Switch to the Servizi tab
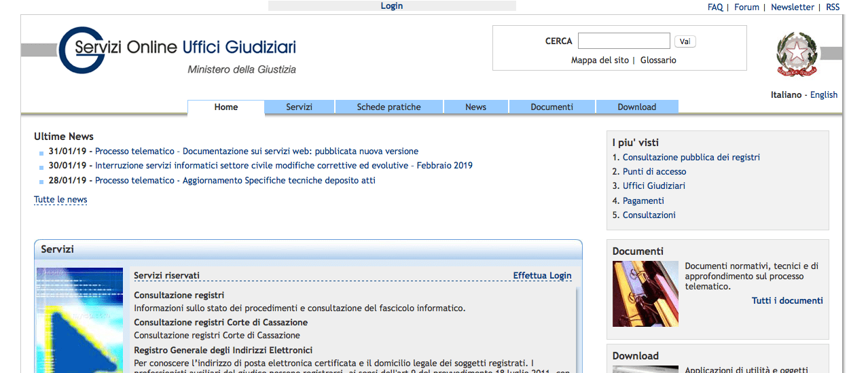This screenshot has height=373, width=868. click(x=299, y=107)
